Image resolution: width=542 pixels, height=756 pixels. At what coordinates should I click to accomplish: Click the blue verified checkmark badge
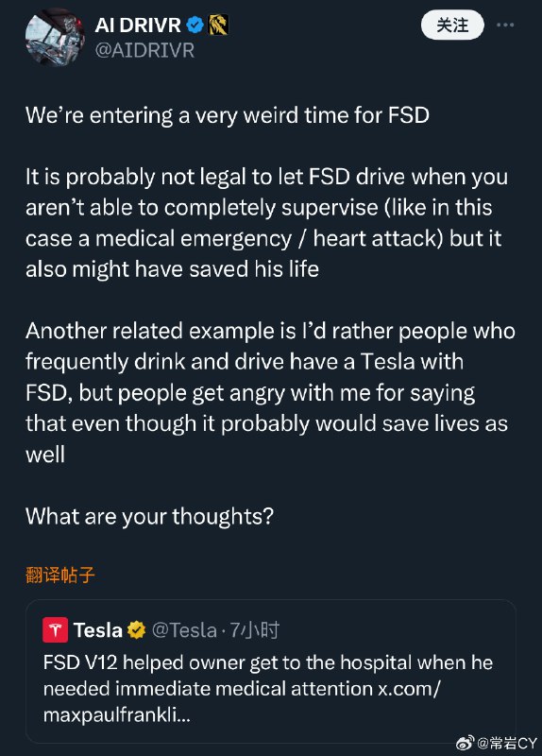coord(195,25)
